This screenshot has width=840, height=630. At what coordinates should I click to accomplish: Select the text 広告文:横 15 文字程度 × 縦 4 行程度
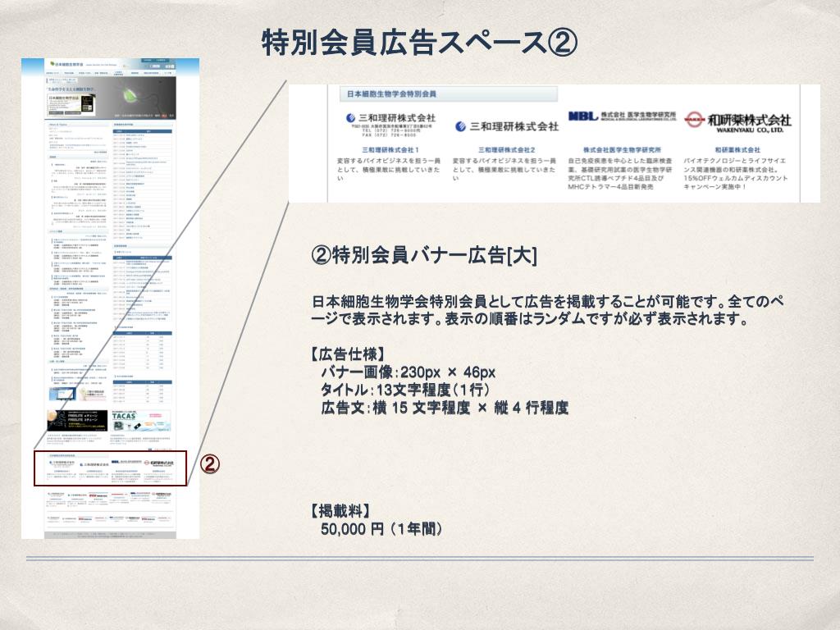click(x=444, y=408)
